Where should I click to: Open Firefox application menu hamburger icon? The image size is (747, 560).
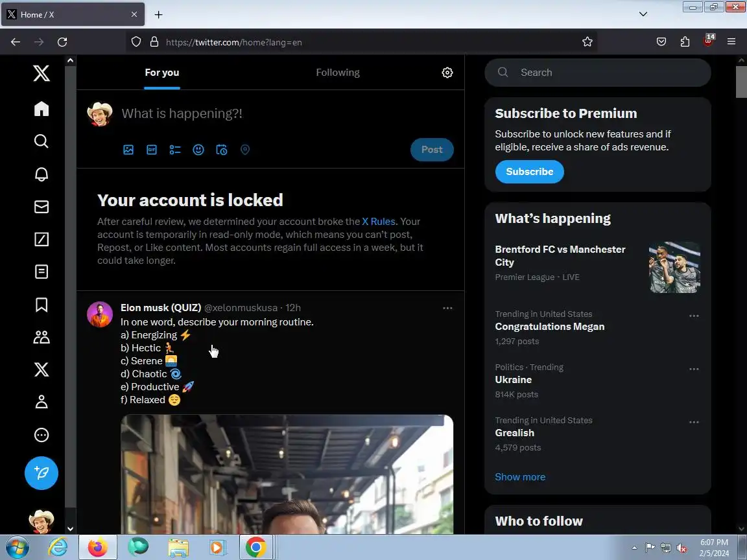[731, 42]
